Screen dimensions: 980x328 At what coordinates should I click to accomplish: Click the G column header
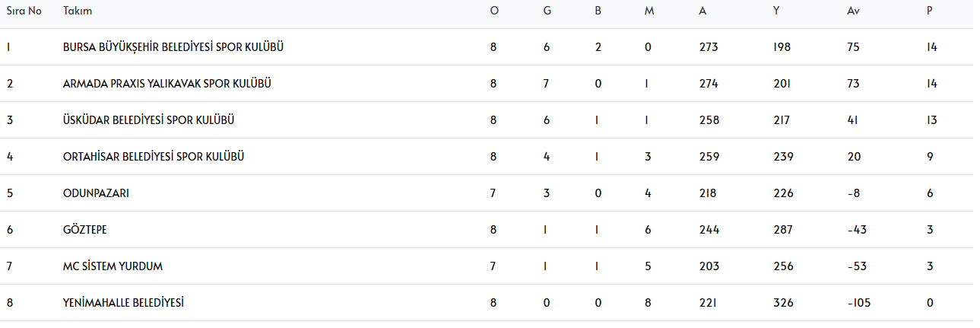pos(547,11)
